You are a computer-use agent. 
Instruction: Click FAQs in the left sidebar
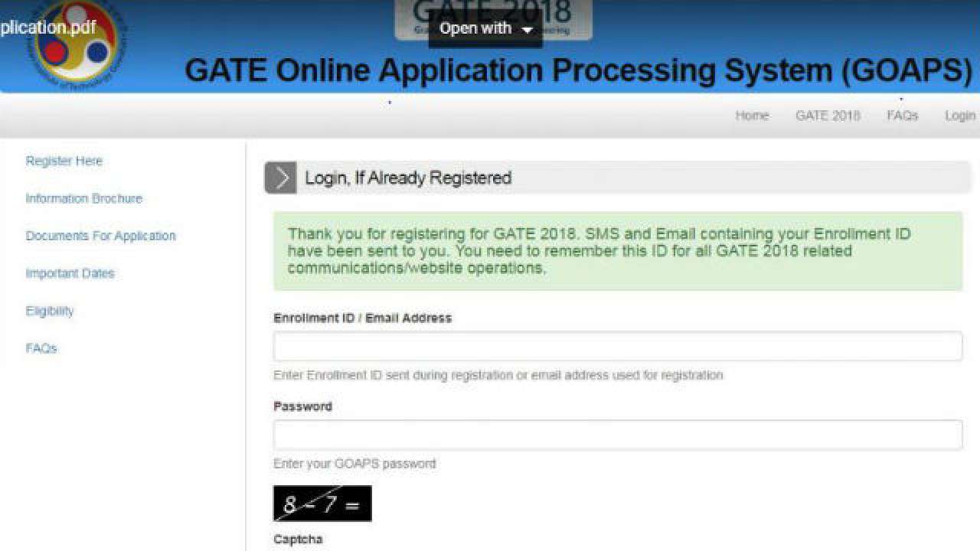41,348
